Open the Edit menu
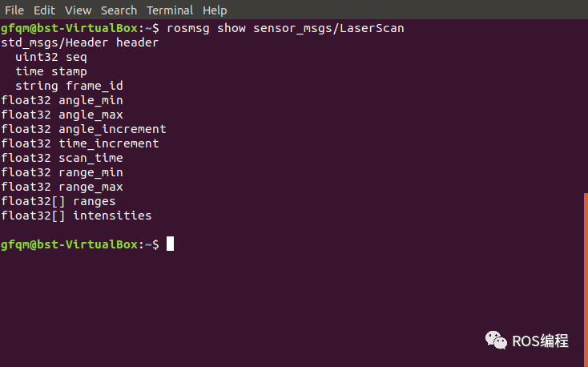Viewport: 588px width, 367px height. [44, 10]
